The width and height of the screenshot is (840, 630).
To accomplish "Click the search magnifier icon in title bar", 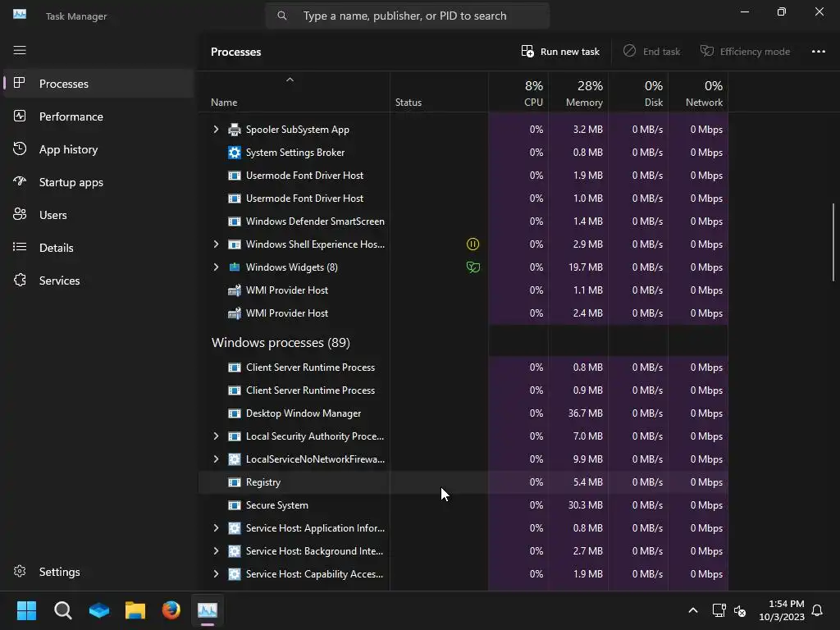I will [282, 16].
